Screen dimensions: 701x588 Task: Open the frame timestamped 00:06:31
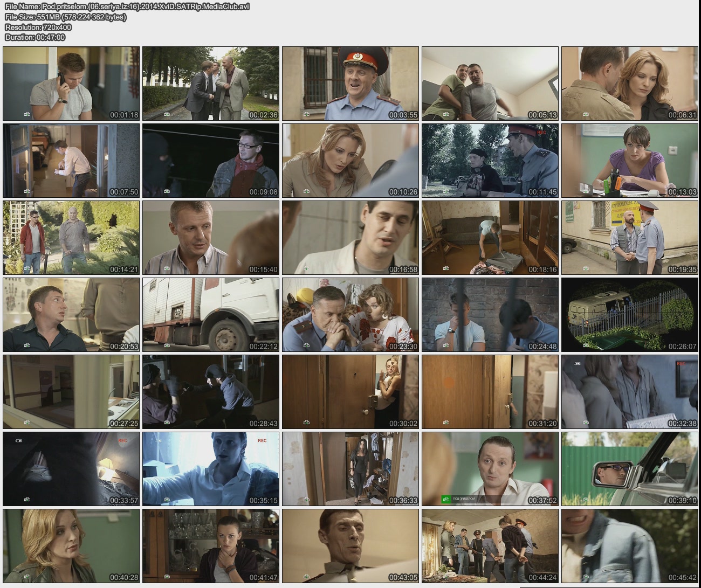pyautogui.click(x=630, y=84)
